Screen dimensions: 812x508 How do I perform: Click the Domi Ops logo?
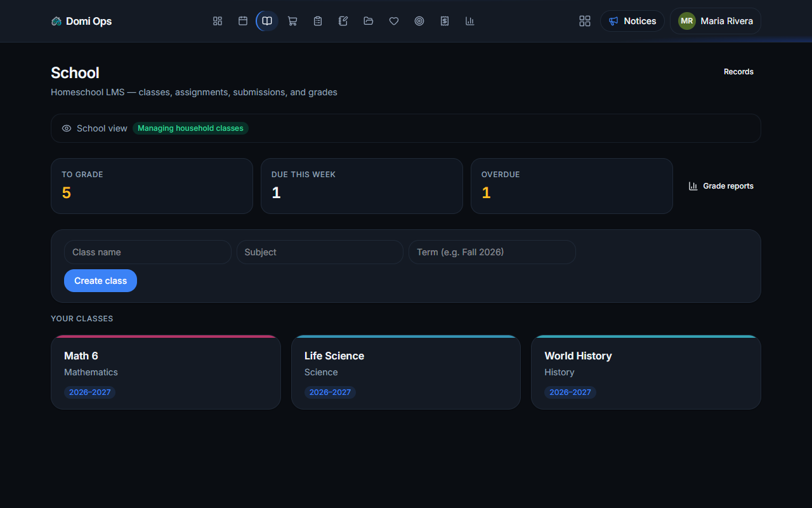81,21
